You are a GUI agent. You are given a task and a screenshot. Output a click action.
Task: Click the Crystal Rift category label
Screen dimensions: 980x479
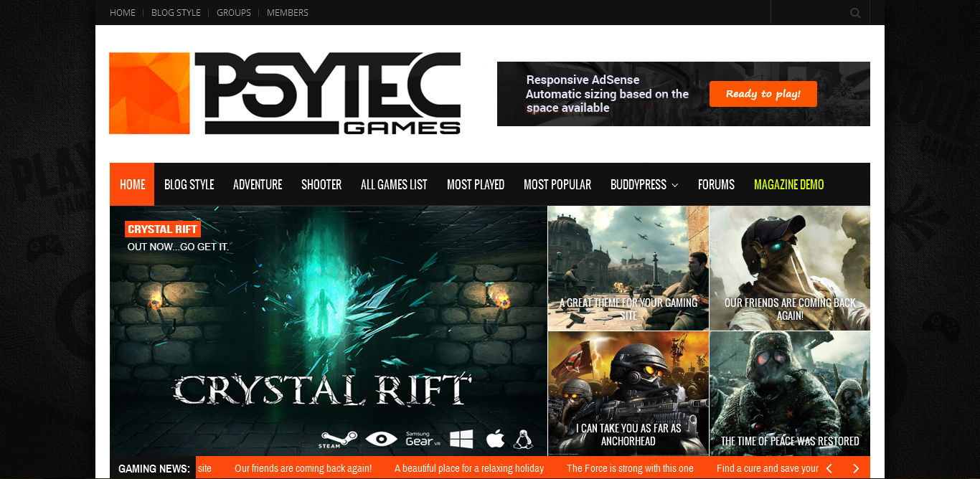click(163, 229)
